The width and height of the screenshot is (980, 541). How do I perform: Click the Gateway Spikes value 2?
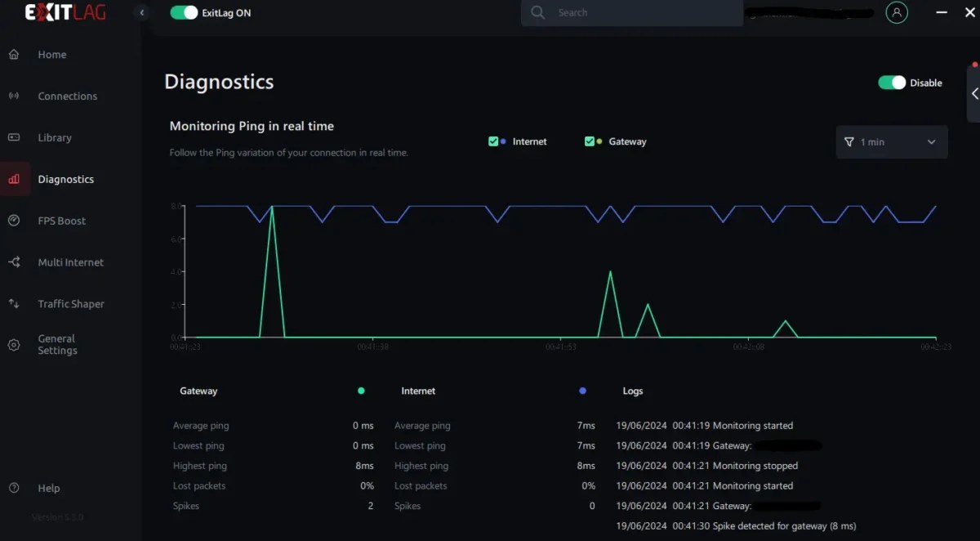[371, 506]
